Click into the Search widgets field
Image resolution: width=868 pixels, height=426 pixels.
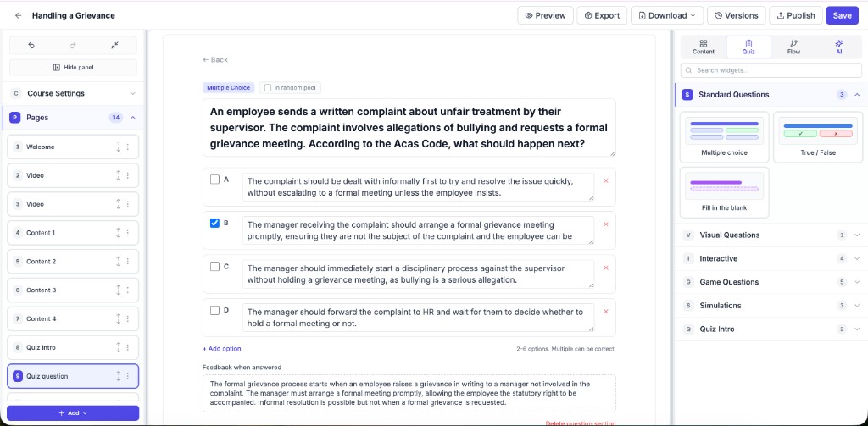[771, 70]
